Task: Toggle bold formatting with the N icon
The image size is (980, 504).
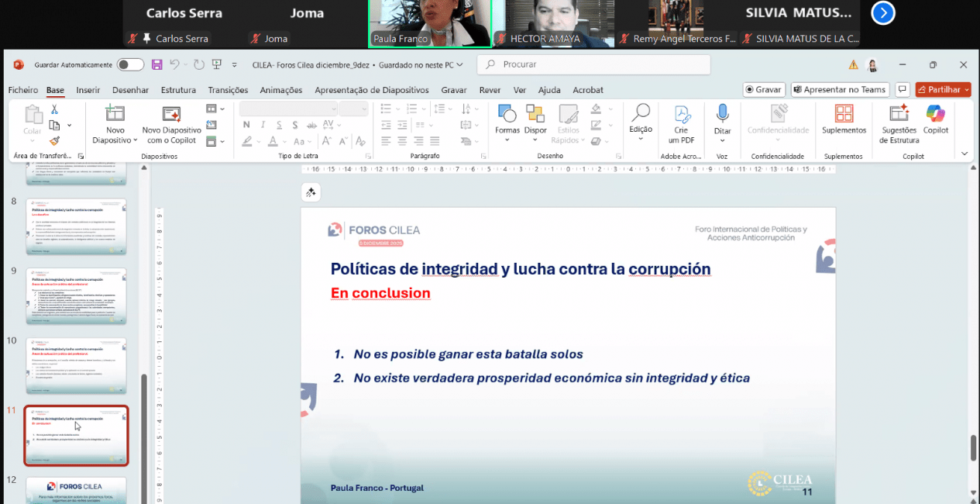Action: point(246,124)
